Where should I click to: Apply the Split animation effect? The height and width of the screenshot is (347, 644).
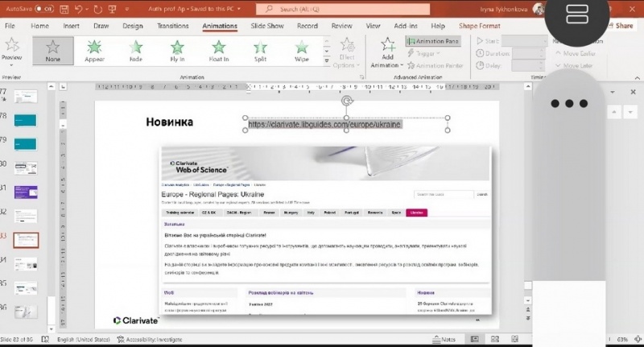click(x=262, y=51)
